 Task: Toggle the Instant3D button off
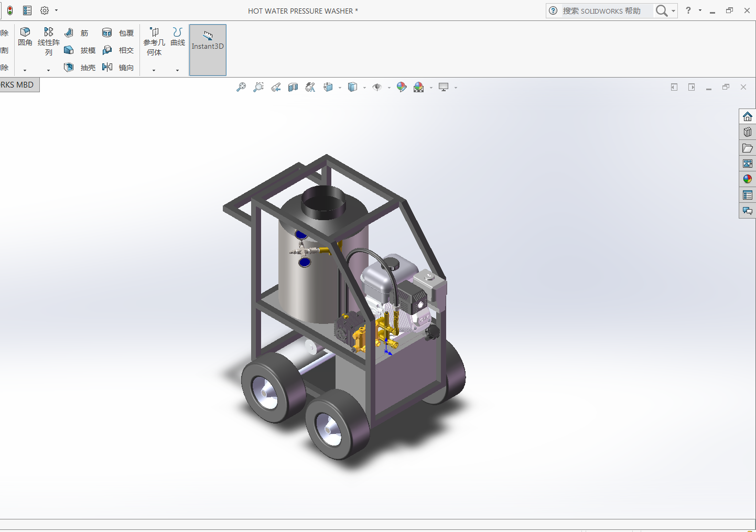tap(208, 50)
